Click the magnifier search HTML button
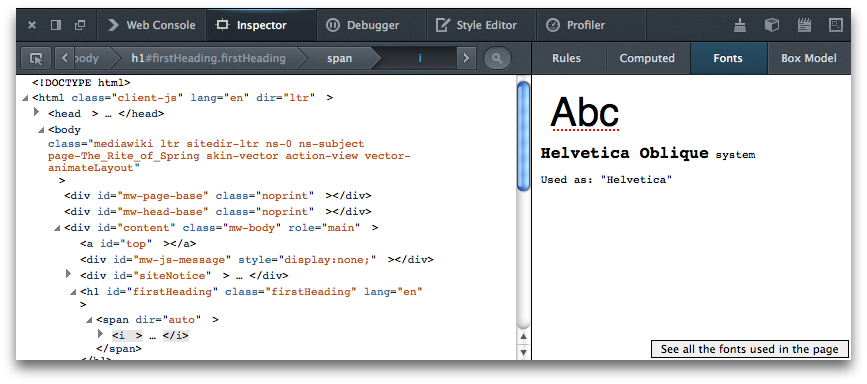 click(x=497, y=58)
